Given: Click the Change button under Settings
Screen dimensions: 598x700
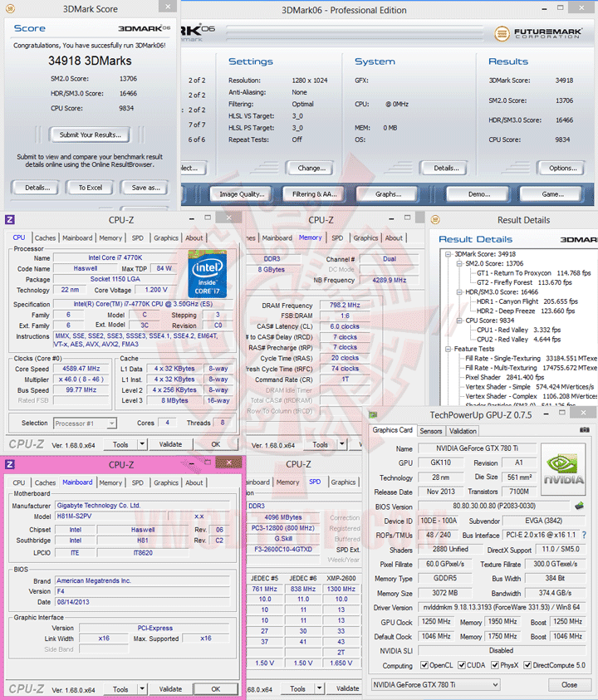Looking at the screenshot, I should click(x=311, y=169).
